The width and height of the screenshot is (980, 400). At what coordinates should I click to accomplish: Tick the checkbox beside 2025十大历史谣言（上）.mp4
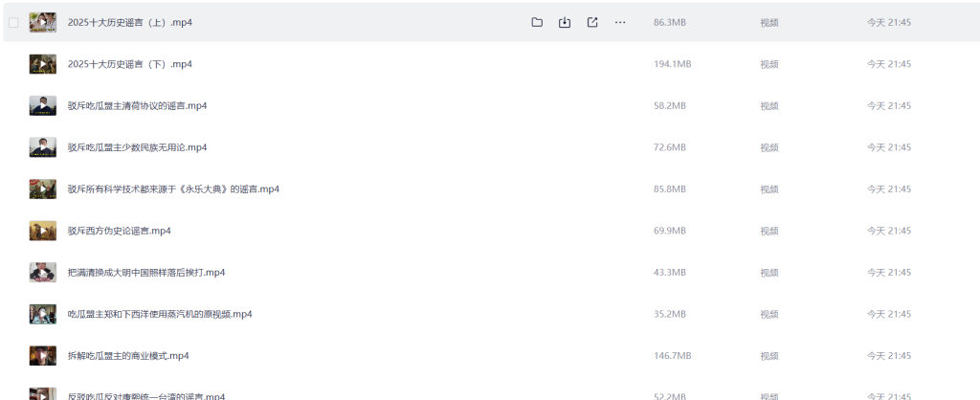click(13, 22)
